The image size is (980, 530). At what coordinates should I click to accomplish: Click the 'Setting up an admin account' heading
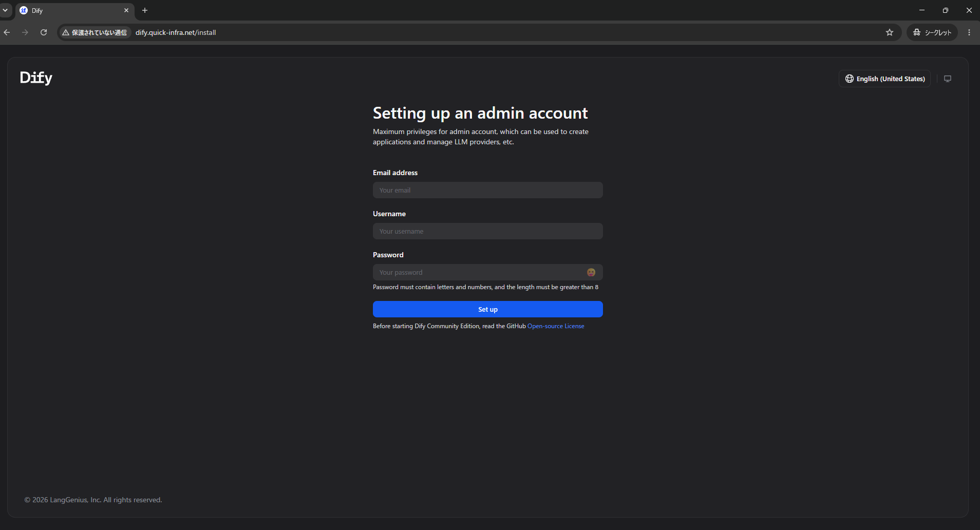click(x=480, y=113)
